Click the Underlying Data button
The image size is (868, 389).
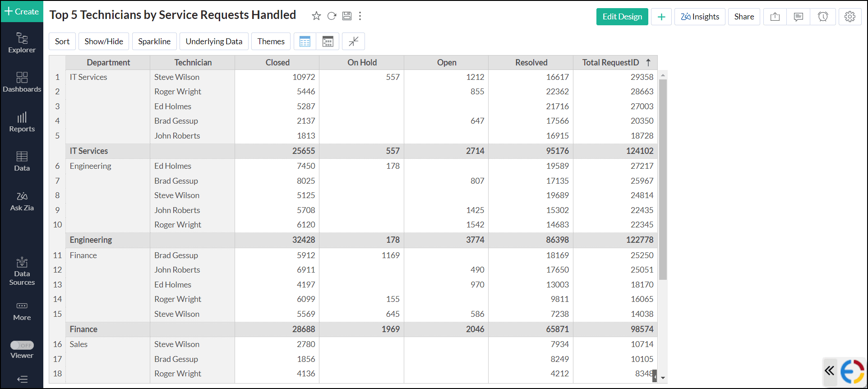tap(214, 42)
